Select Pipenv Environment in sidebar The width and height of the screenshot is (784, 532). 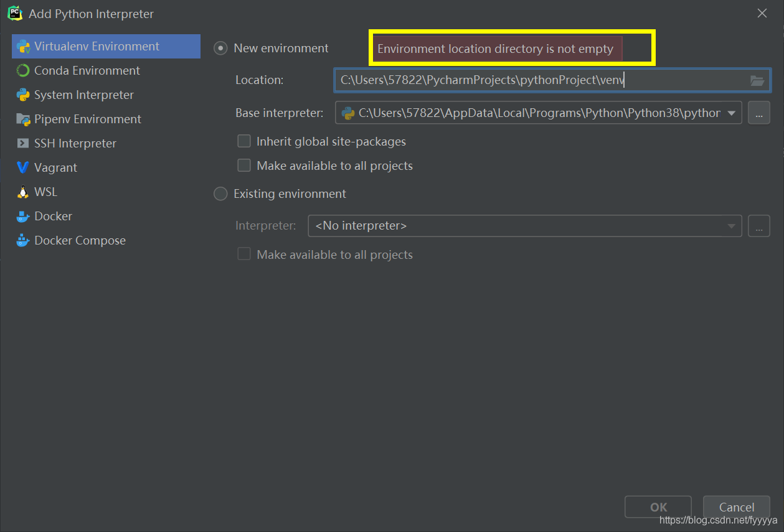coord(106,119)
